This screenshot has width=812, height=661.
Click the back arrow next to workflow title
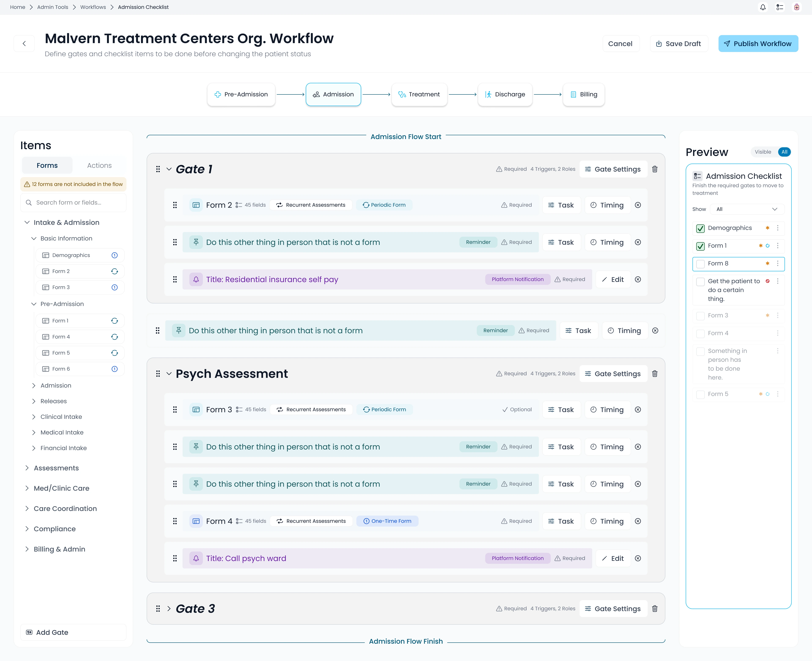(24, 43)
